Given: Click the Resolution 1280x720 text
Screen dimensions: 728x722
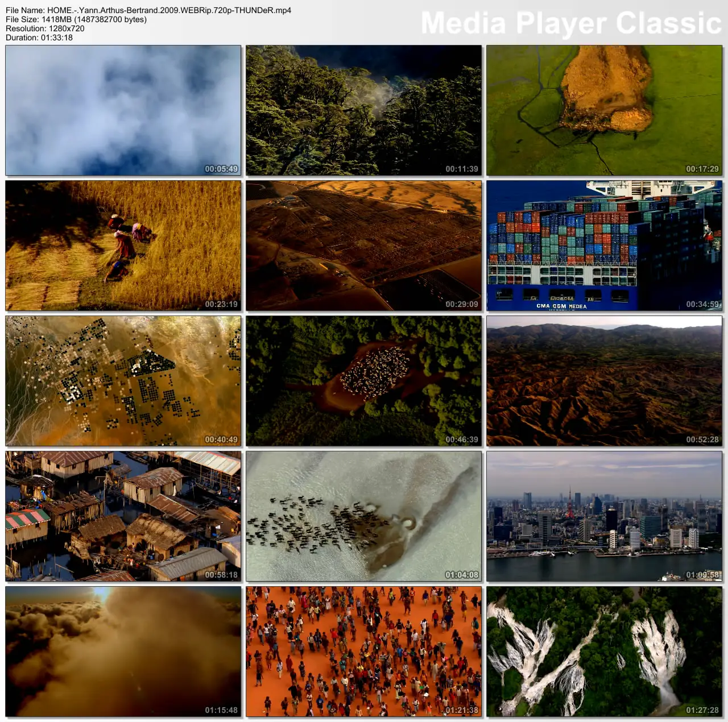Looking at the screenshot, I should tap(45, 28).
